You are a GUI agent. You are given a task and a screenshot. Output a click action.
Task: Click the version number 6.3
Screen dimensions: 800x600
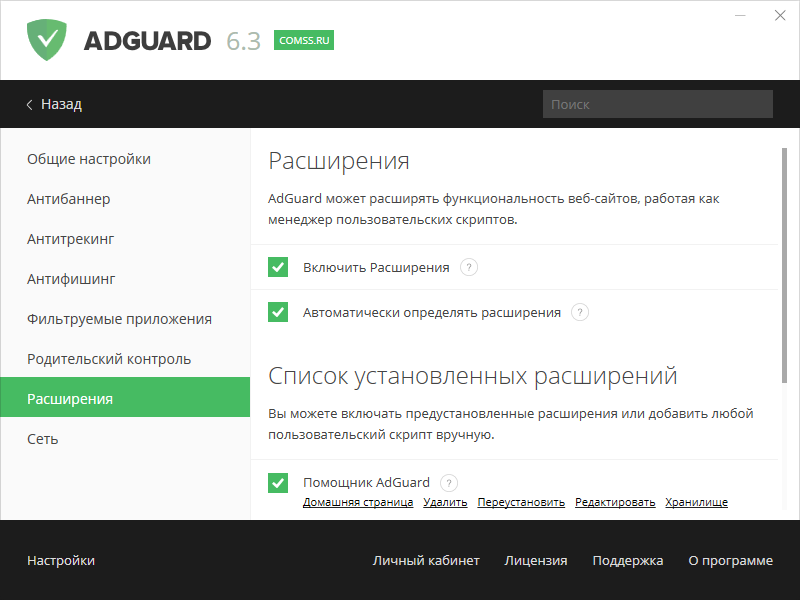click(243, 41)
